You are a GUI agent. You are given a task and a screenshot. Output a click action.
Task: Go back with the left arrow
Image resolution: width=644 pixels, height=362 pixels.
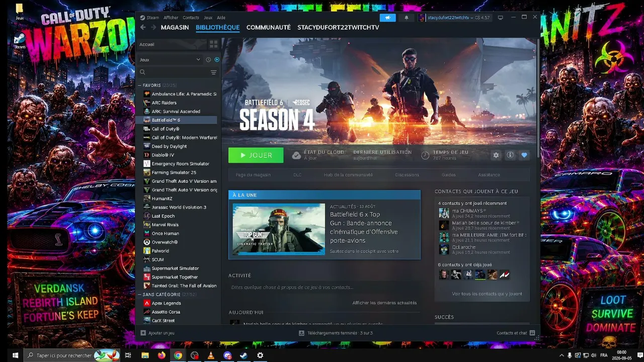pyautogui.click(x=143, y=27)
